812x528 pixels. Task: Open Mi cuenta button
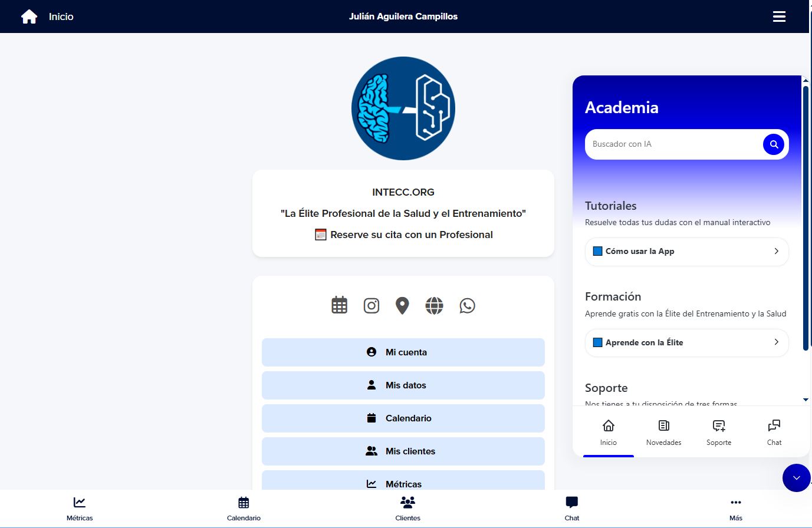point(403,352)
